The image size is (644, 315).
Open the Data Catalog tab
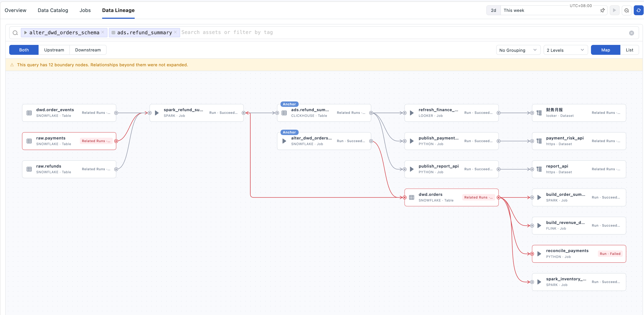click(53, 10)
